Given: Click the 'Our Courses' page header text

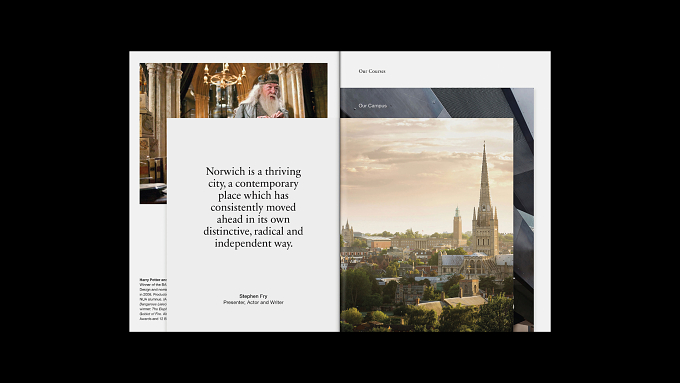Looking at the screenshot, I should pos(372,71).
